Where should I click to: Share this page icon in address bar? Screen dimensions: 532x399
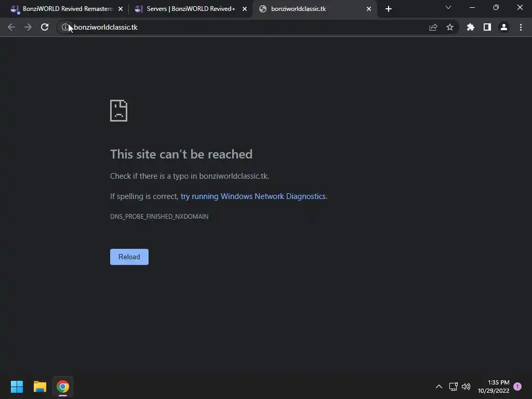pos(433,27)
